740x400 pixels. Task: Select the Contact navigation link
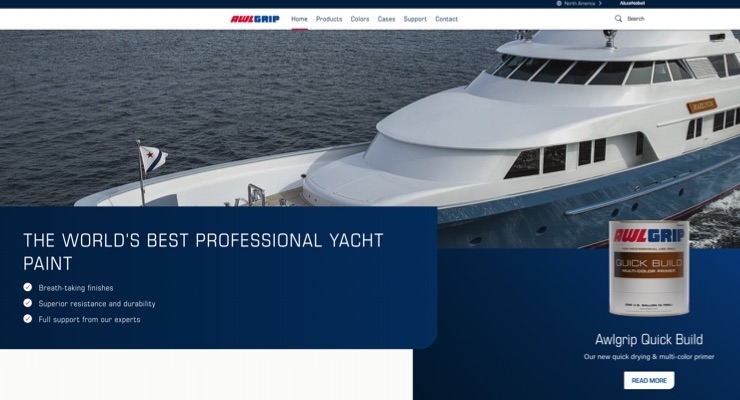point(446,19)
